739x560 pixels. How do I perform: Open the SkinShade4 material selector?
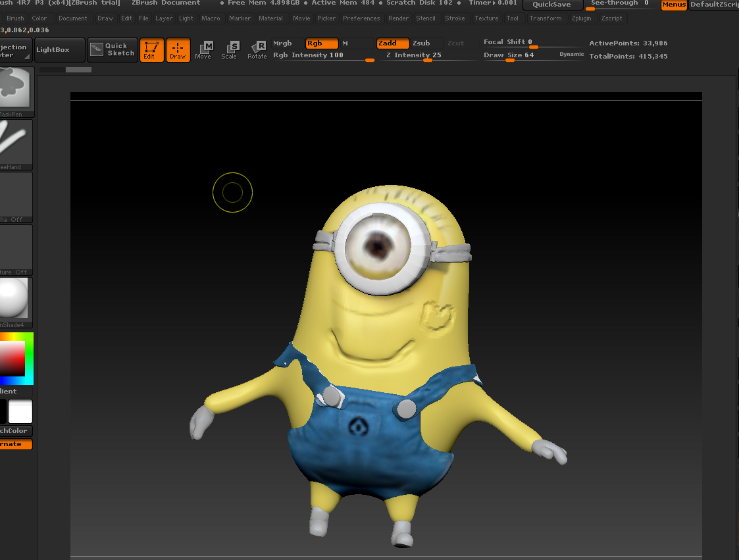[16, 303]
